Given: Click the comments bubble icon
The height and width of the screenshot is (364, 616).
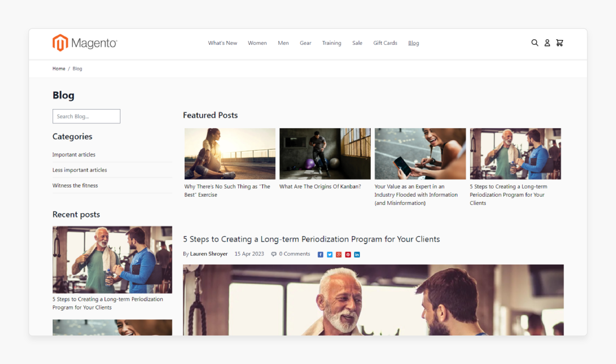Looking at the screenshot, I should 274,254.
